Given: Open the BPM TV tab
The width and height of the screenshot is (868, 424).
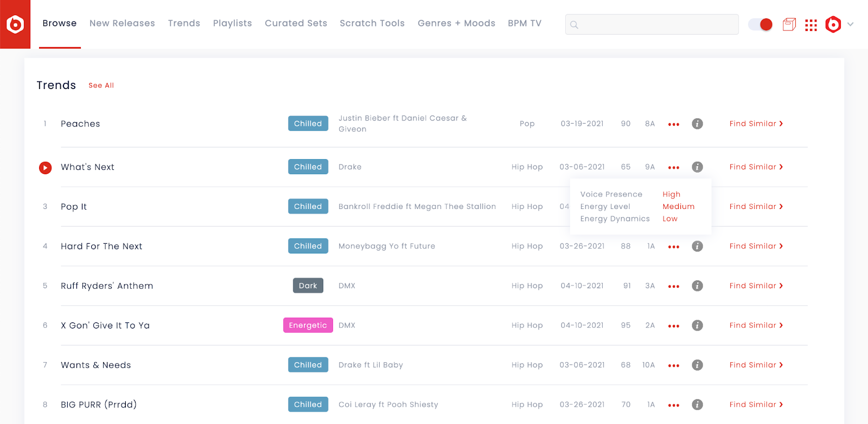Looking at the screenshot, I should (525, 23).
